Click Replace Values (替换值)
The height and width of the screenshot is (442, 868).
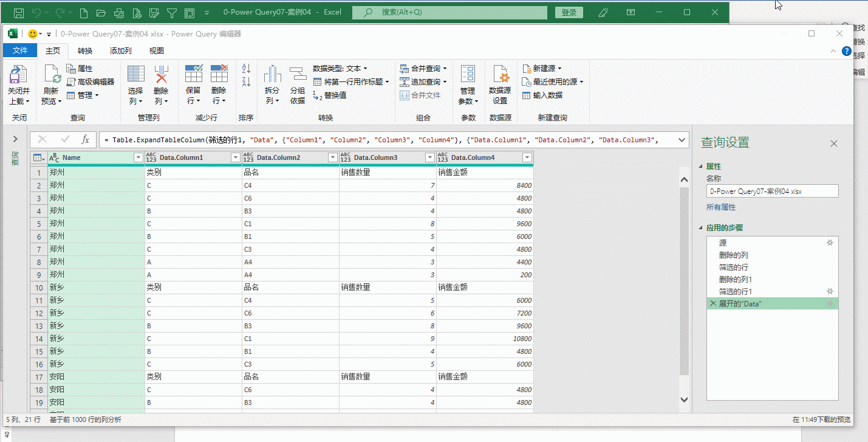(x=329, y=95)
